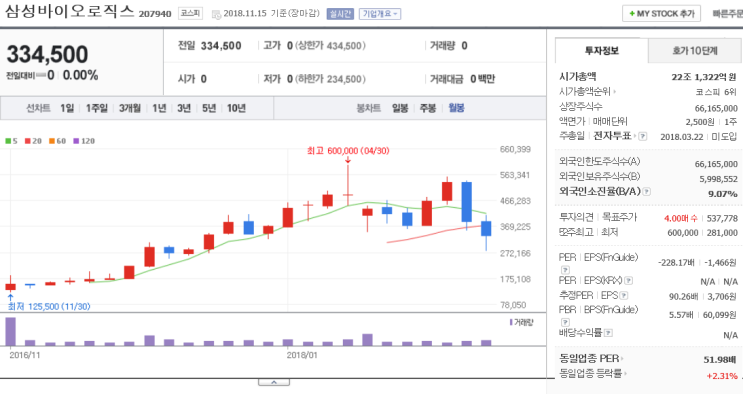This screenshot has height=394, width=743.
Task: Click the 동일업종 PER value 51.98배
Action: click(720, 359)
